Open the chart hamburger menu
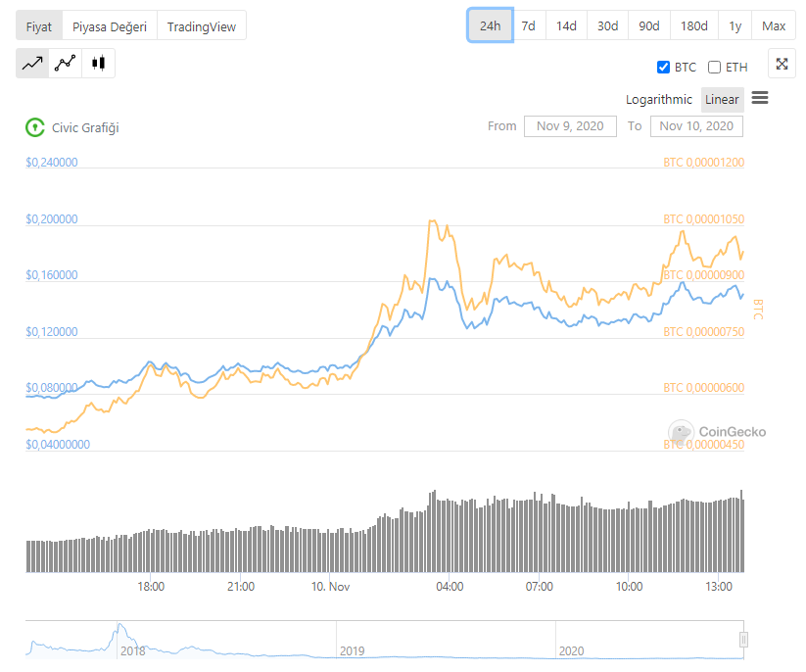 point(759,98)
